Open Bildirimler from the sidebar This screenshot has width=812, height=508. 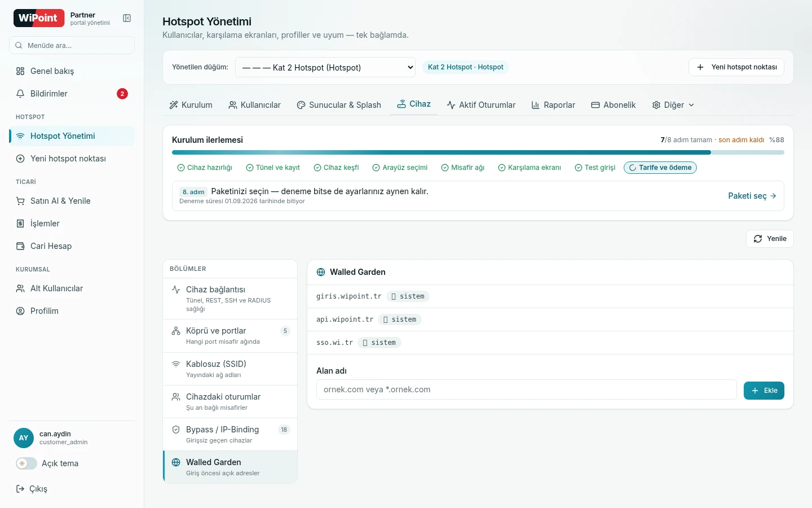click(72, 94)
